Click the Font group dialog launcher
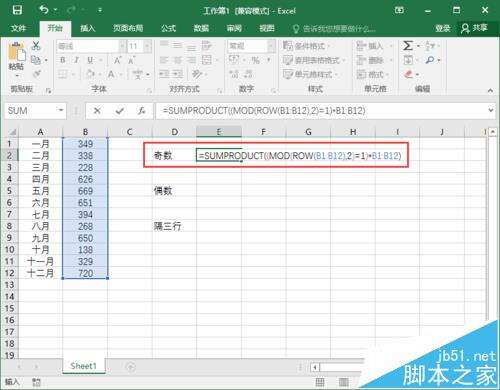Viewport: 500px width, 390px height. (149, 90)
